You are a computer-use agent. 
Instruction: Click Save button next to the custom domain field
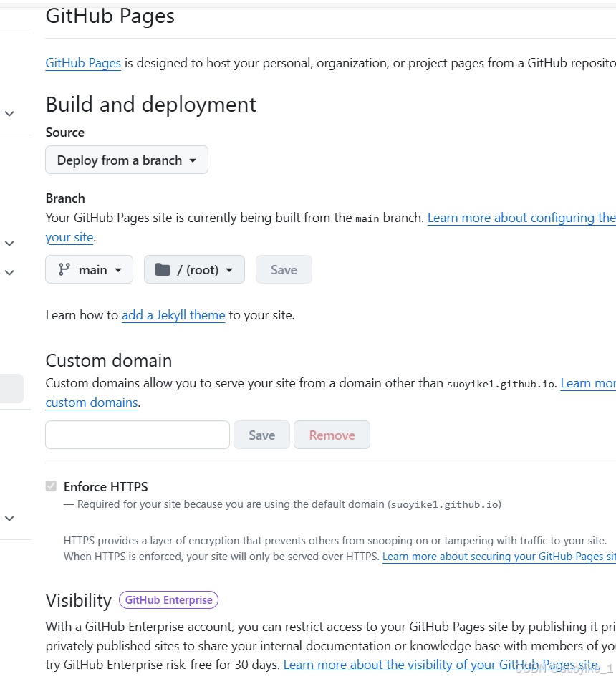coord(261,435)
